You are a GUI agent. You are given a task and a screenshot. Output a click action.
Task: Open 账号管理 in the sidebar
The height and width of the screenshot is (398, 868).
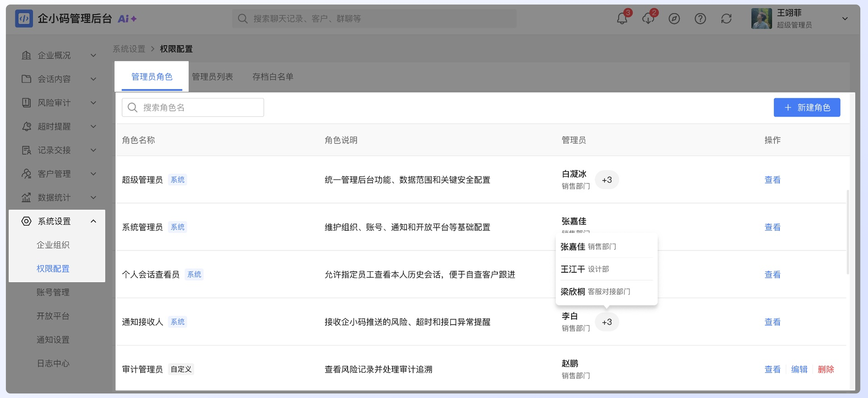[x=53, y=292]
